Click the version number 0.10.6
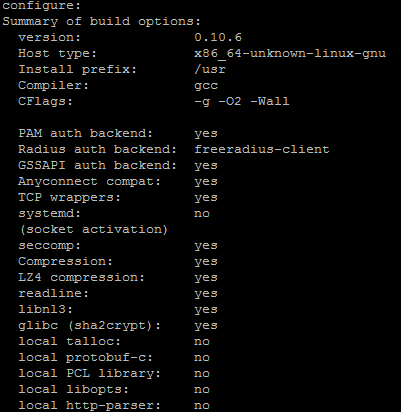Image resolution: width=401 pixels, height=412 pixels. [218, 37]
